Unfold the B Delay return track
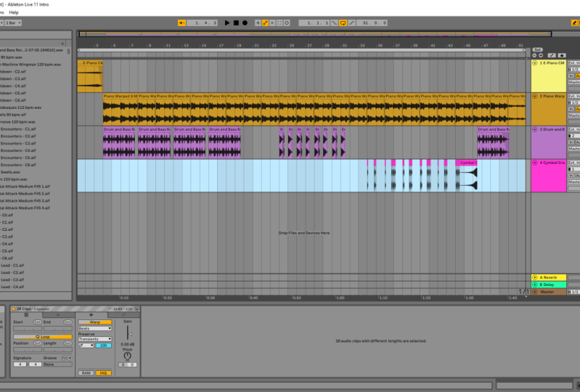This screenshot has width=580, height=392. pyautogui.click(x=535, y=285)
